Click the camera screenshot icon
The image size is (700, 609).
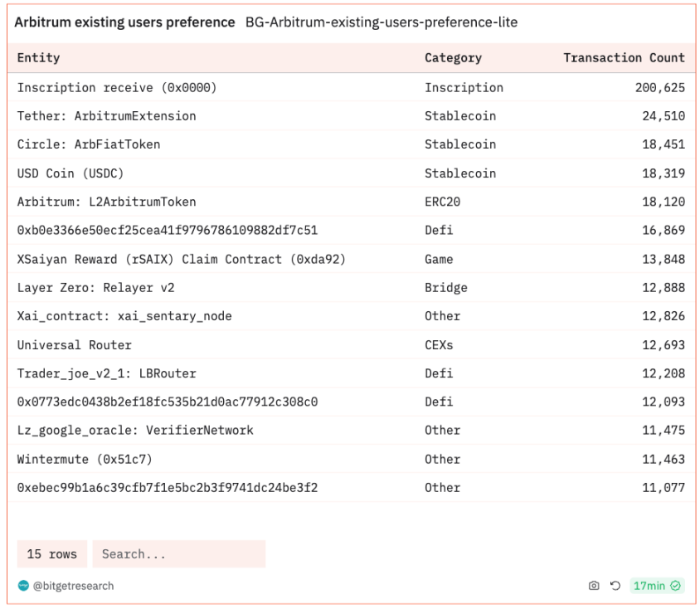pos(593,586)
